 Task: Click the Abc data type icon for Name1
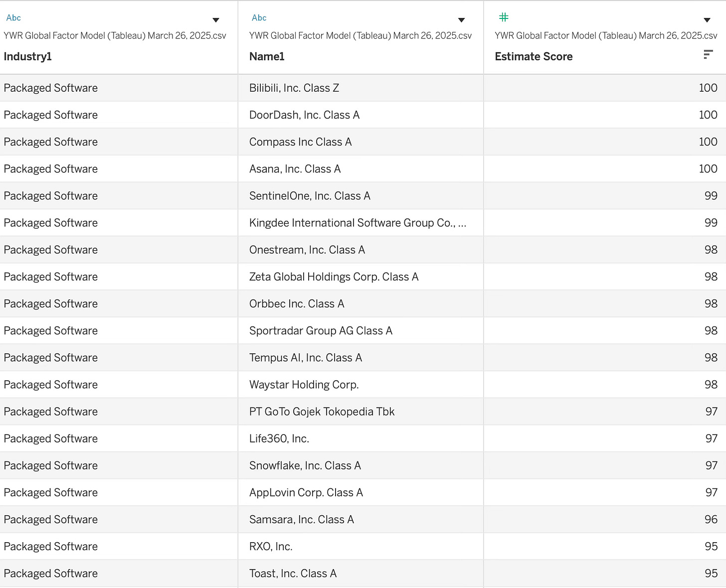click(x=259, y=18)
